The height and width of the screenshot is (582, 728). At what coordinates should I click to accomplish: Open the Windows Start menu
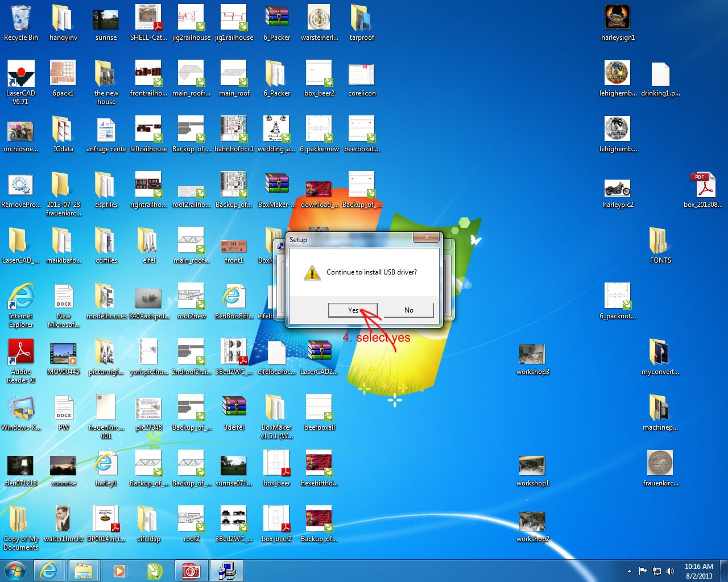click(x=15, y=571)
